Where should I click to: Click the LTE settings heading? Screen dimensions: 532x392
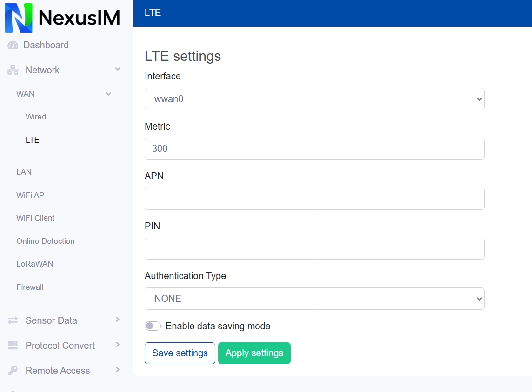coord(183,56)
